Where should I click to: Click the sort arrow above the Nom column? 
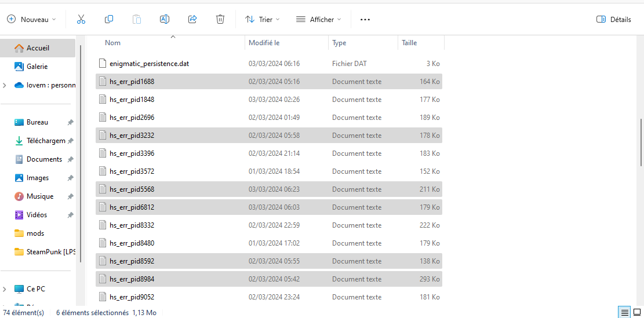[173, 37]
